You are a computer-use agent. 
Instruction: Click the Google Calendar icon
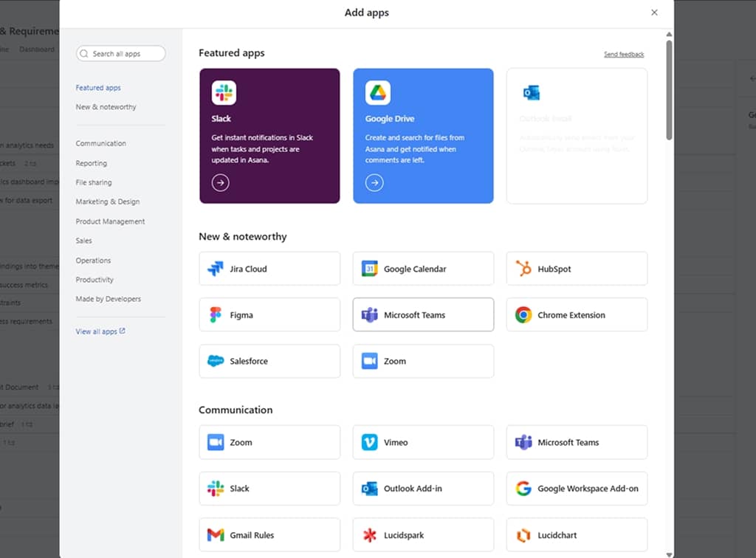369,269
